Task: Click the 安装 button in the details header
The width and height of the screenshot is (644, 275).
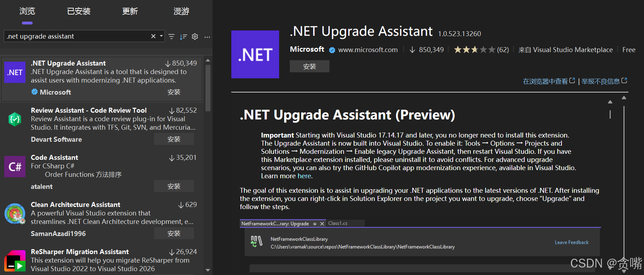Action: click(310, 66)
